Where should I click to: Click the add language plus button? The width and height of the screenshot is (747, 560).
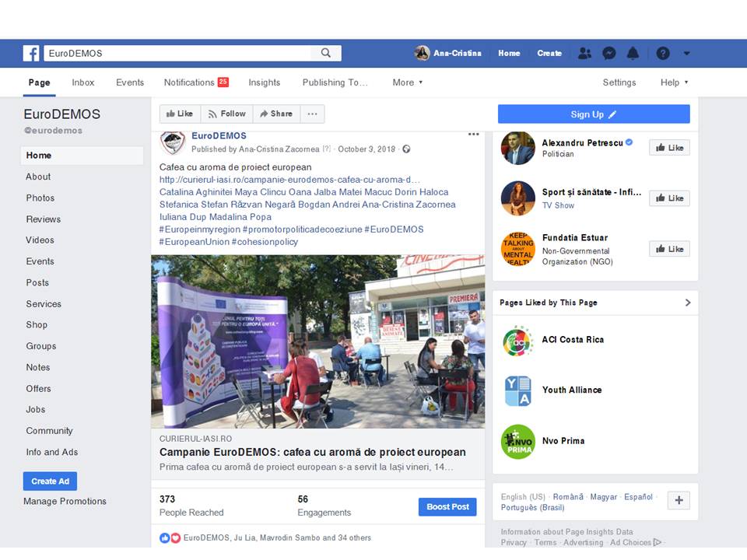tap(679, 500)
